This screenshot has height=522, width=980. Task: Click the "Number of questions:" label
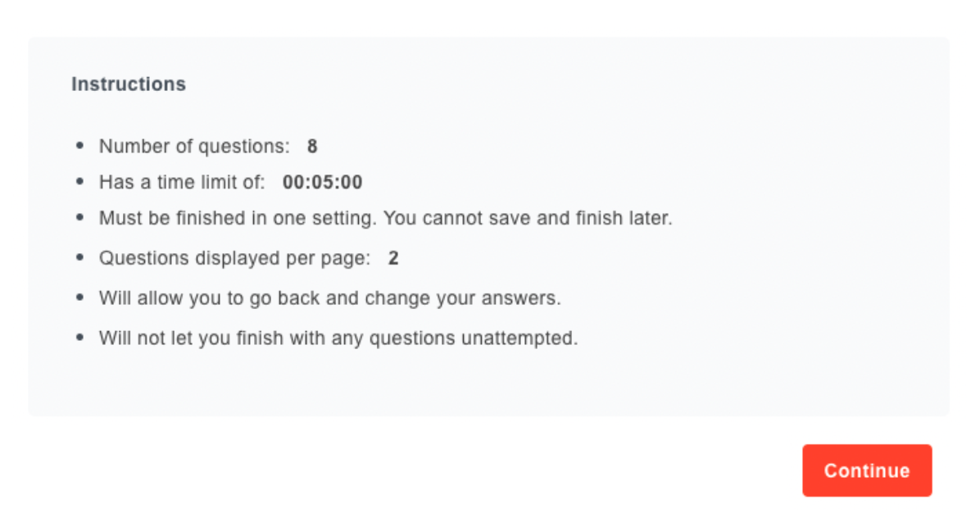pos(194,147)
